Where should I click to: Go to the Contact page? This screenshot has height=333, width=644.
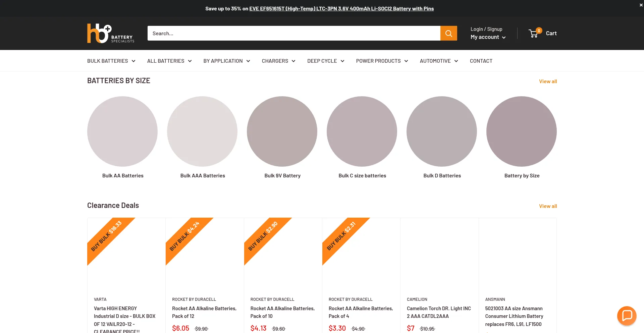click(481, 61)
